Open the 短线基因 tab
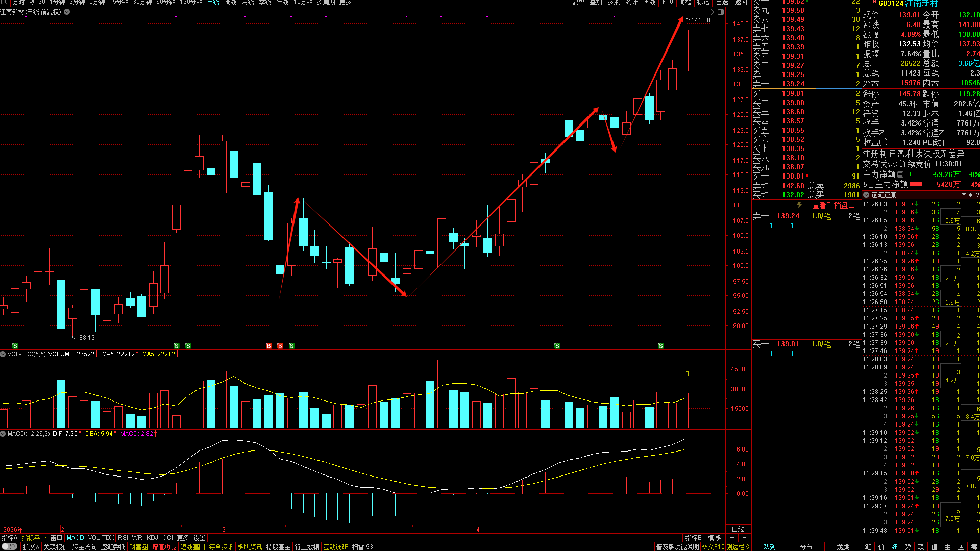 [x=192, y=547]
